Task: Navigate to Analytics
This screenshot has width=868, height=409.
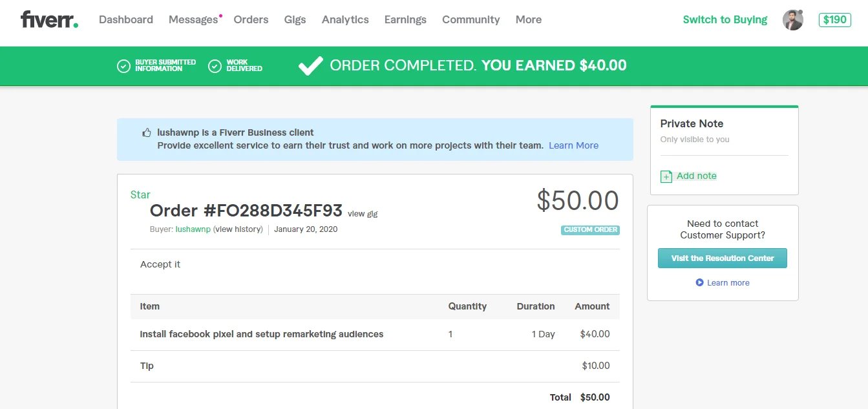Action: (345, 20)
